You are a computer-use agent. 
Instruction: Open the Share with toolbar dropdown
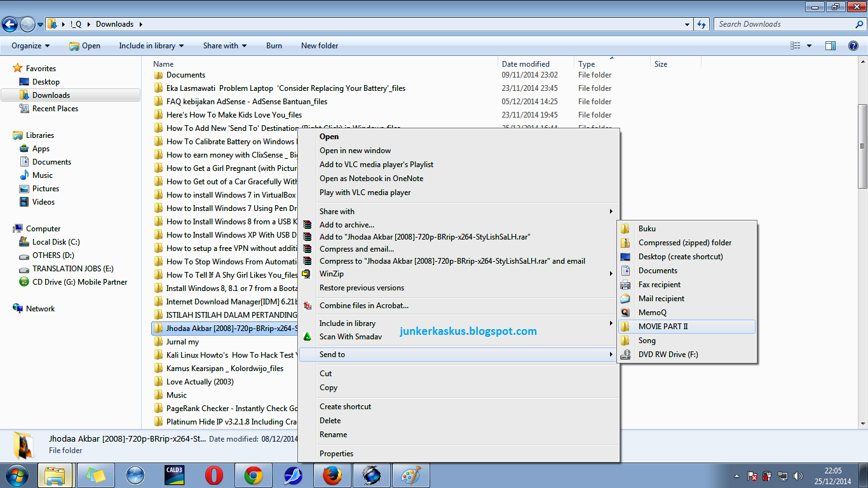pos(225,46)
